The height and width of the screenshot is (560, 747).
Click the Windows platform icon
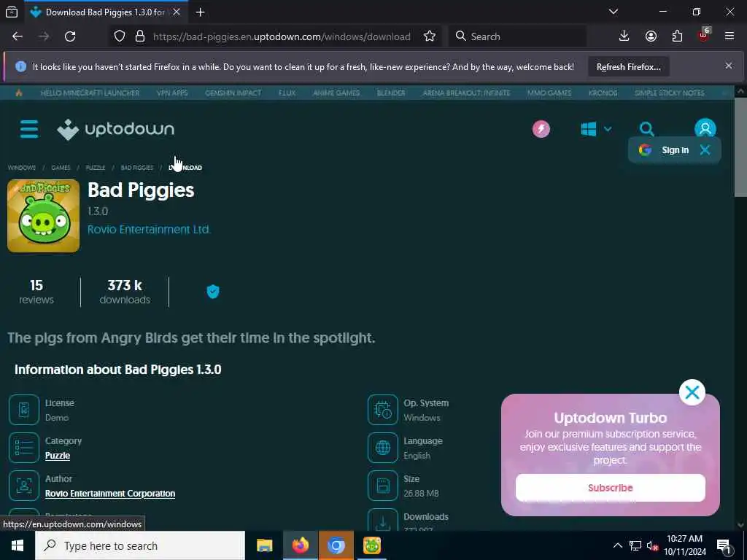(x=589, y=129)
